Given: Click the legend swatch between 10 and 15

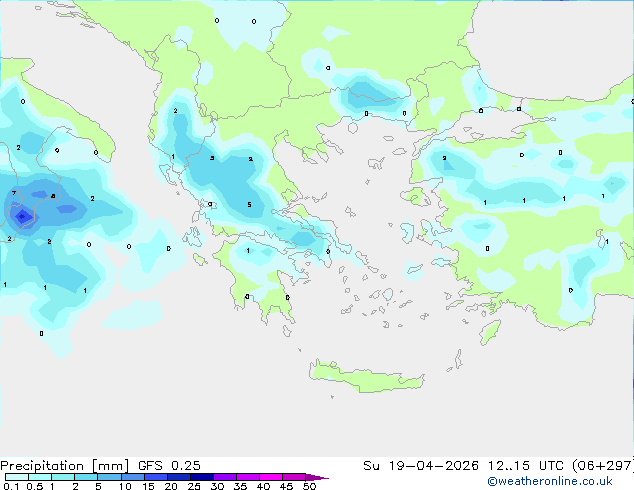Looking at the screenshot, I should click(x=132, y=477).
